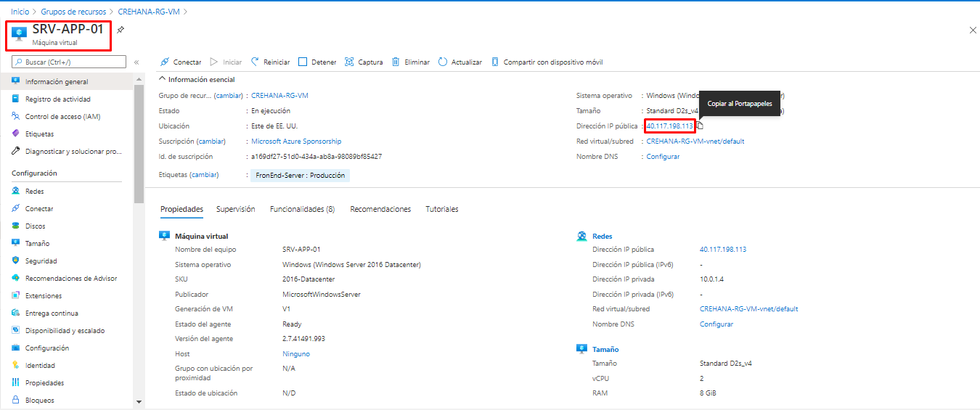Go to Grupos de recursos breadcrumb
The height and width of the screenshot is (410, 980).
click(x=73, y=12)
